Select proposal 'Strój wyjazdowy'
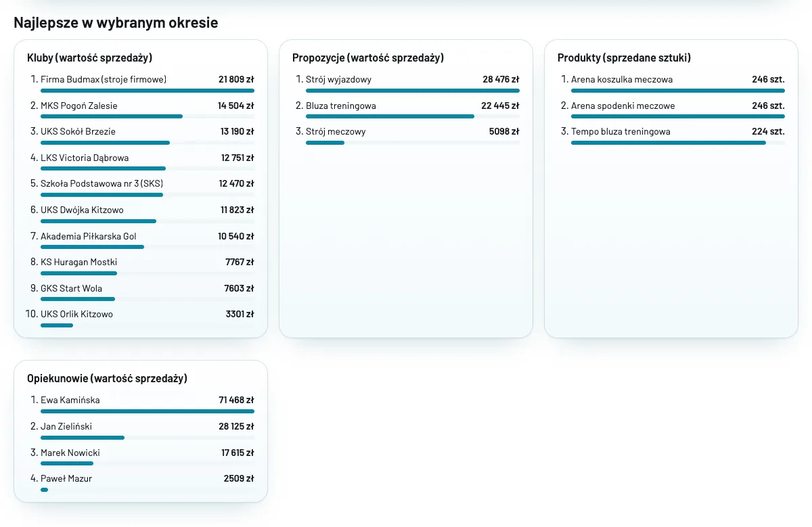 click(338, 80)
